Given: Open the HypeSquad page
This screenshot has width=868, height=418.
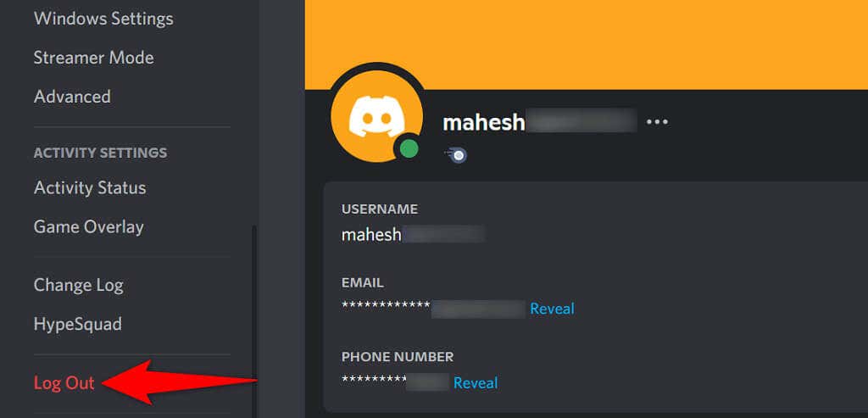Looking at the screenshot, I should (77, 324).
